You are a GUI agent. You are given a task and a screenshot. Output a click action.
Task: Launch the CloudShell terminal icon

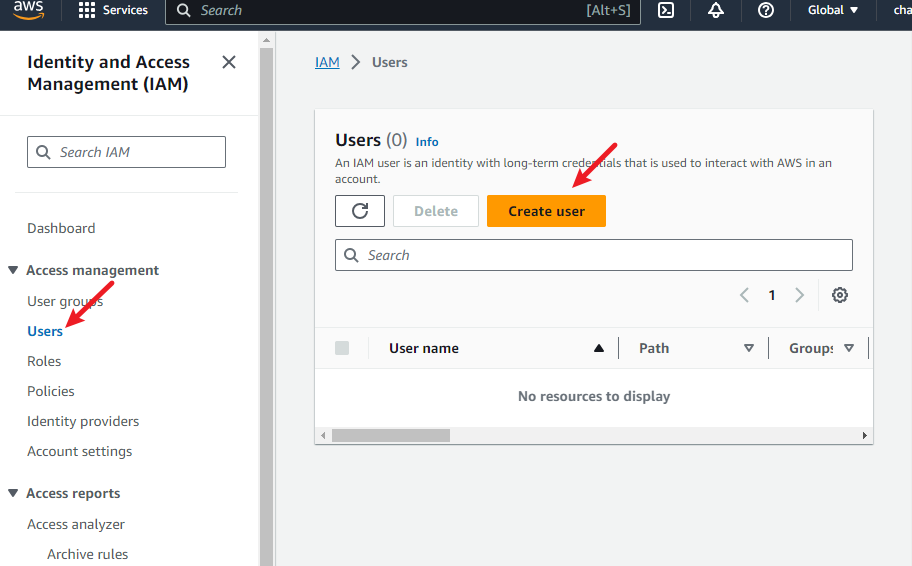(x=666, y=10)
